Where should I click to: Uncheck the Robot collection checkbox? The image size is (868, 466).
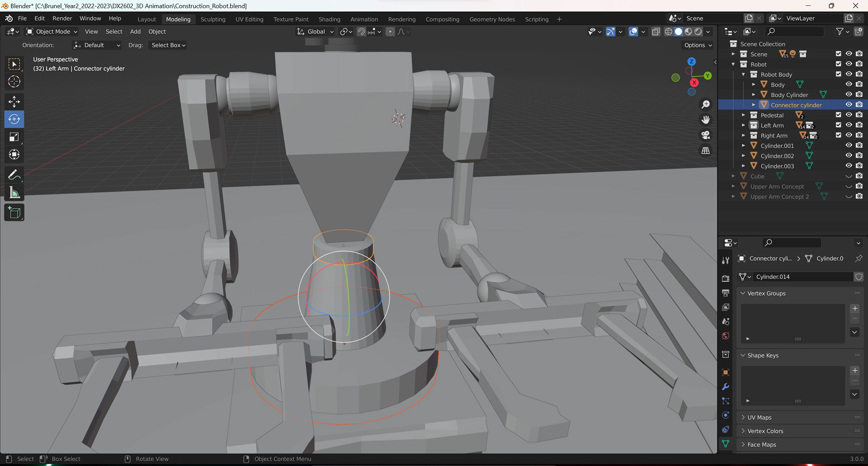click(839, 64)
